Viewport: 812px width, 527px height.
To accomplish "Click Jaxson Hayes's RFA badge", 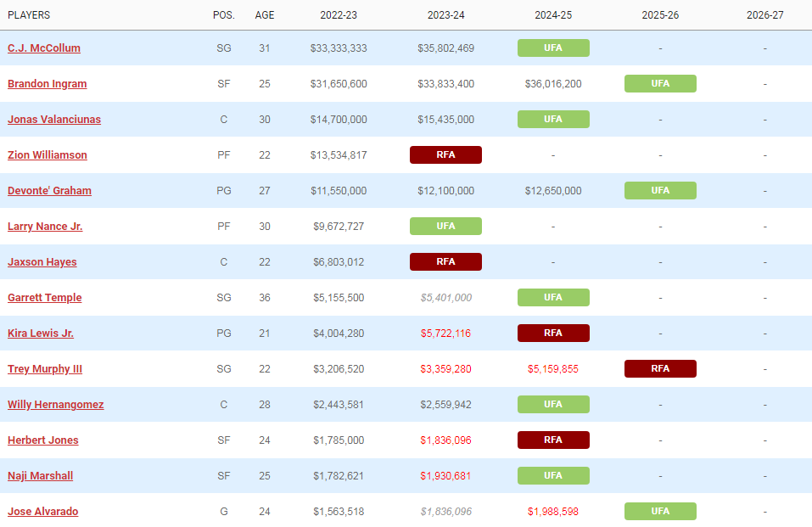I will coord(445,262).
